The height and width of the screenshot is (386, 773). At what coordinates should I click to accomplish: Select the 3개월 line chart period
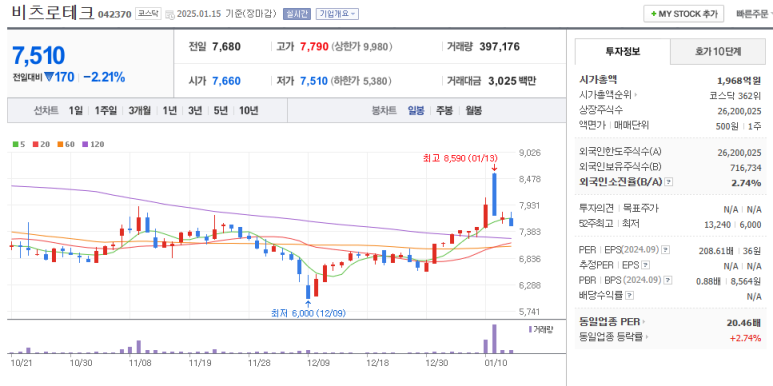140,110
